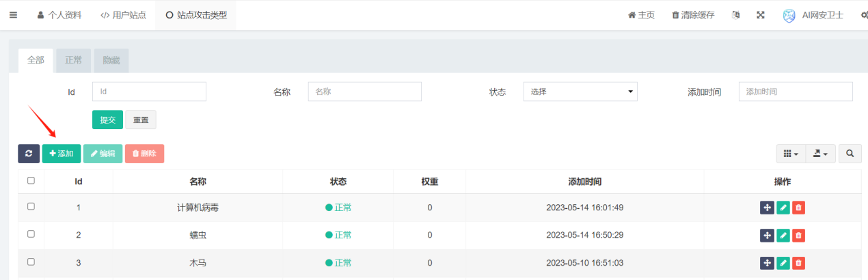
Task: Open settings gear icon at top right
Action: coord(864,15)
